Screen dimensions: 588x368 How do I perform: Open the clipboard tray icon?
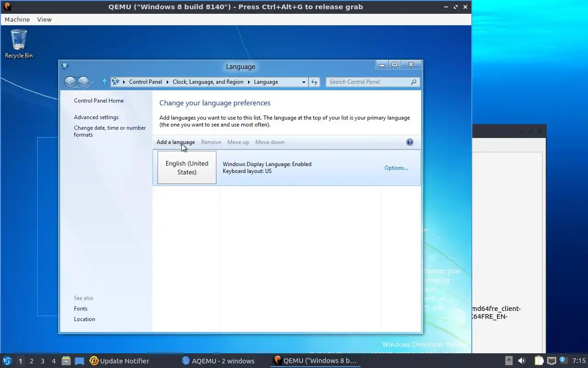pyautogui.click(x=539, y=361)
